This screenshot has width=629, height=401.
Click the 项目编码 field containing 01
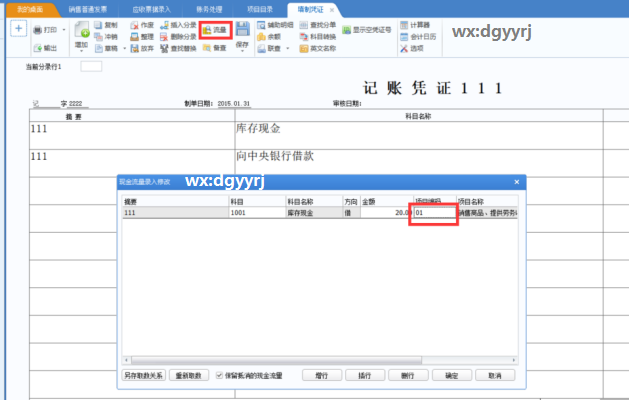pos(434,213)
